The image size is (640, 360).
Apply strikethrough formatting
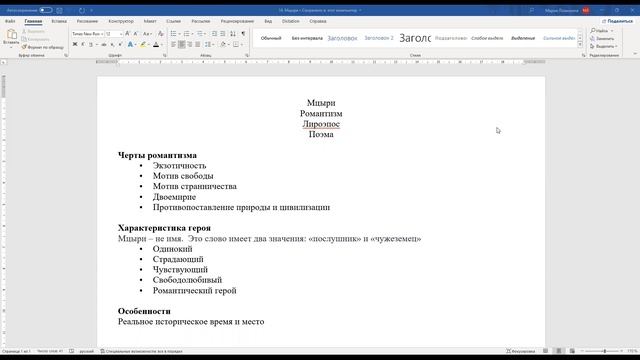pyautogui.click(x=104, y=44)
